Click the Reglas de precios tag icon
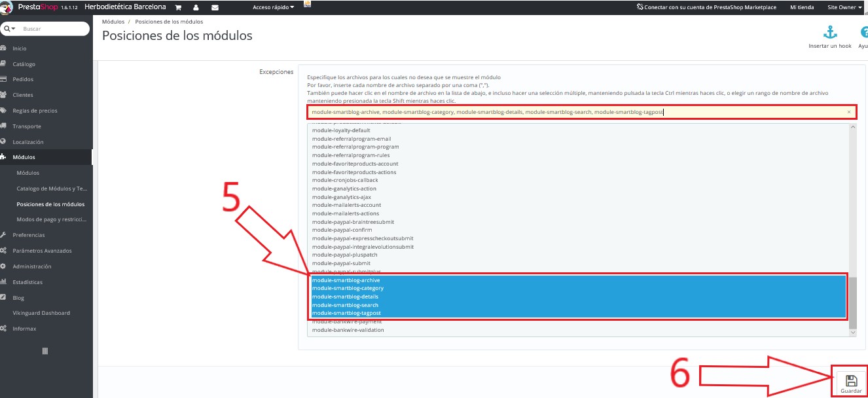 click(4, 111)
